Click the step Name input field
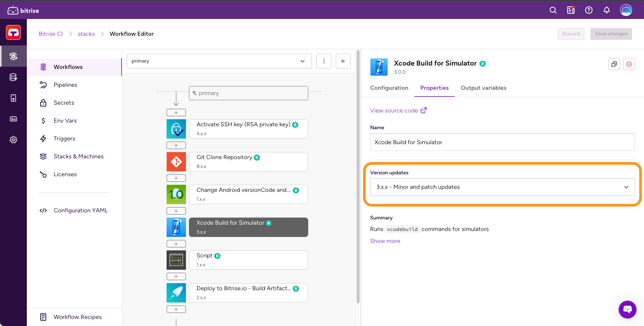Viewport: 644px width, 326px height. [x=502, y=142]
